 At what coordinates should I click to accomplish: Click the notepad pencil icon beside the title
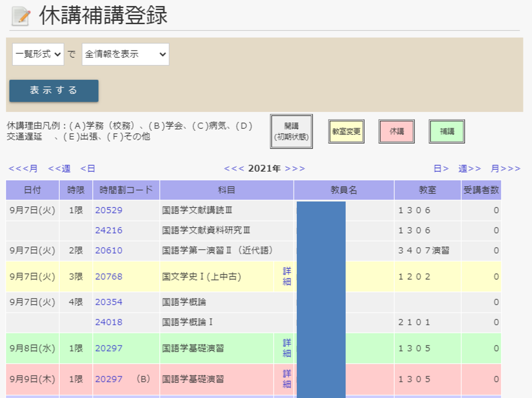click(21, 16)
